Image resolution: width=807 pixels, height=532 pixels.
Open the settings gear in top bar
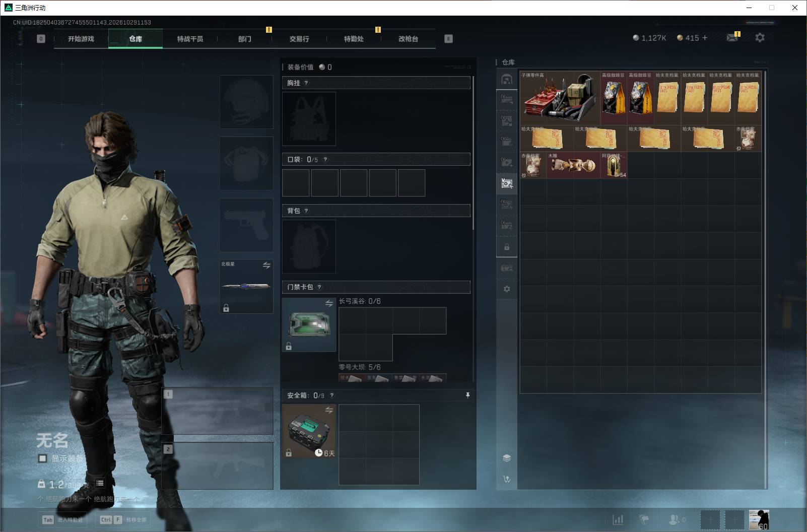pyautogui.click(x=760, y=37)
